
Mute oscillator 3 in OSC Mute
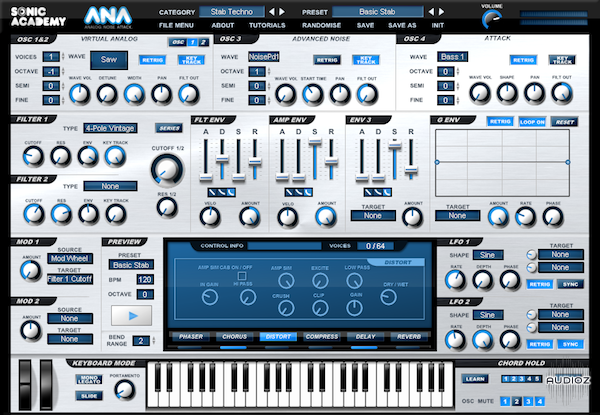(528, 401)
